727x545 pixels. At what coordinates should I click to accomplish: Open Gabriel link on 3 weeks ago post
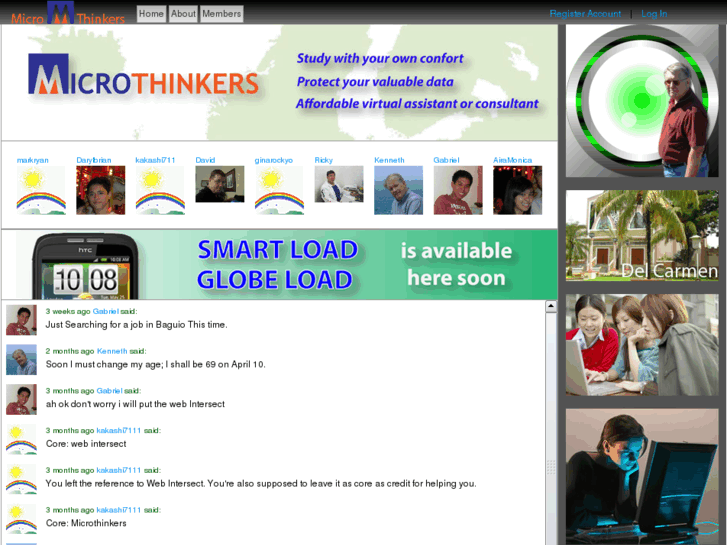pyautogui.click(x=106, y=311)
